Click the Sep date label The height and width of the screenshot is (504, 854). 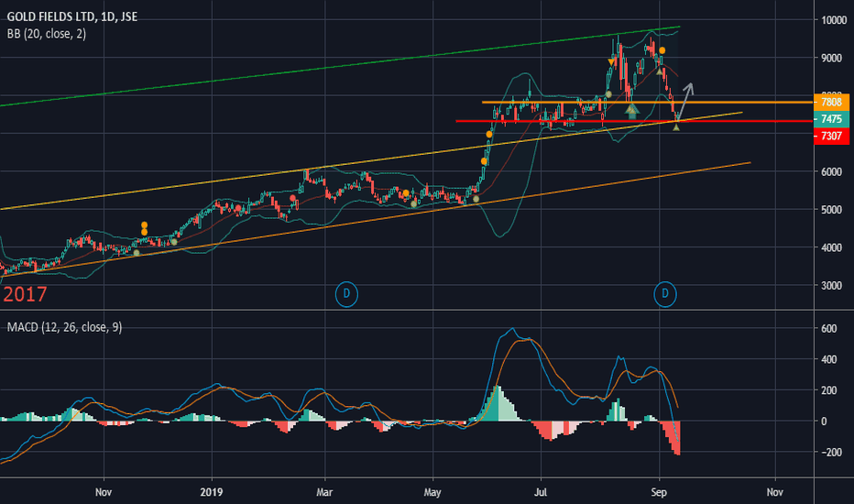pos(659,492)
